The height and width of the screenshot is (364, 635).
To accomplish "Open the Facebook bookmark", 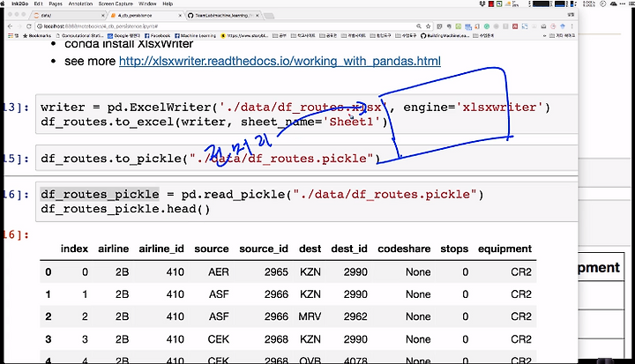I will 158,35.
